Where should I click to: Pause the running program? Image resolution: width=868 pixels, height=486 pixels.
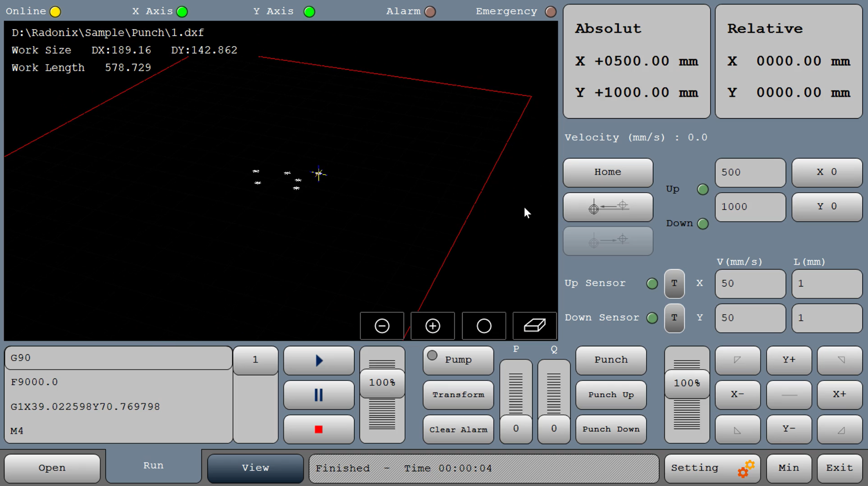[x=319, y=395]
